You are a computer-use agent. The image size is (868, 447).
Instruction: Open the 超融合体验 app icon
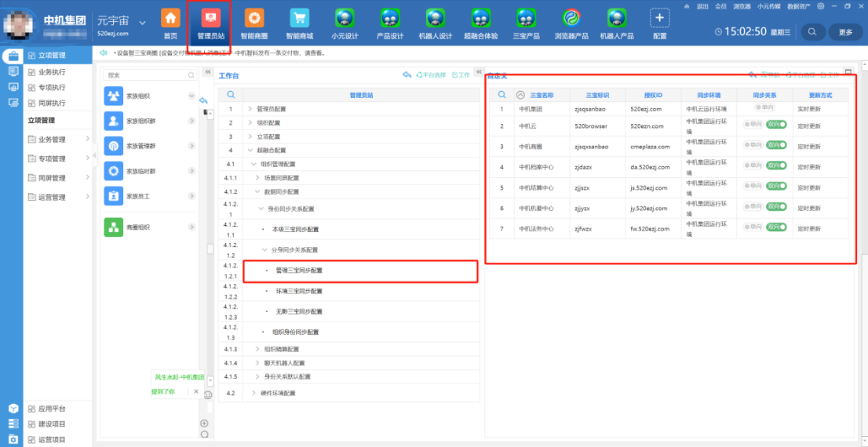480,18
